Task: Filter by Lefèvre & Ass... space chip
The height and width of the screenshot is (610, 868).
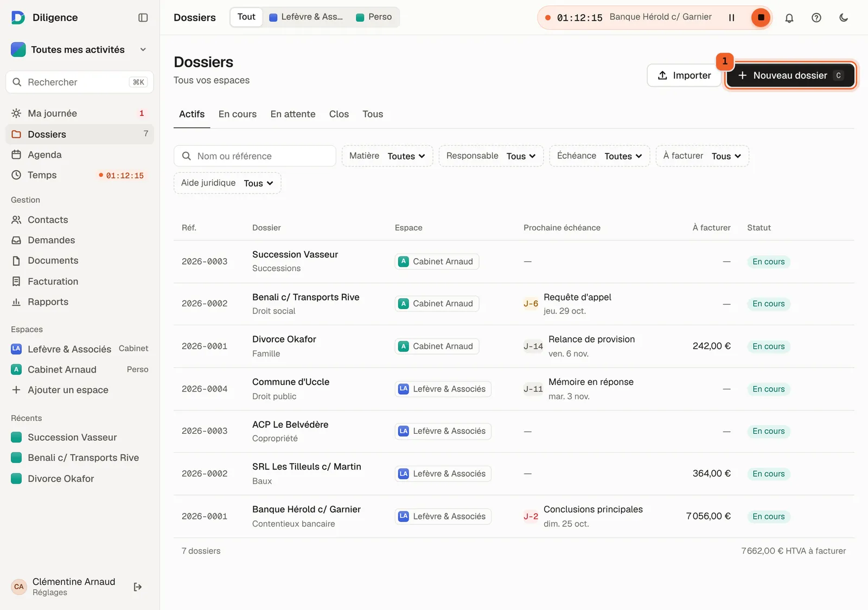Action: tap(307, 17)
